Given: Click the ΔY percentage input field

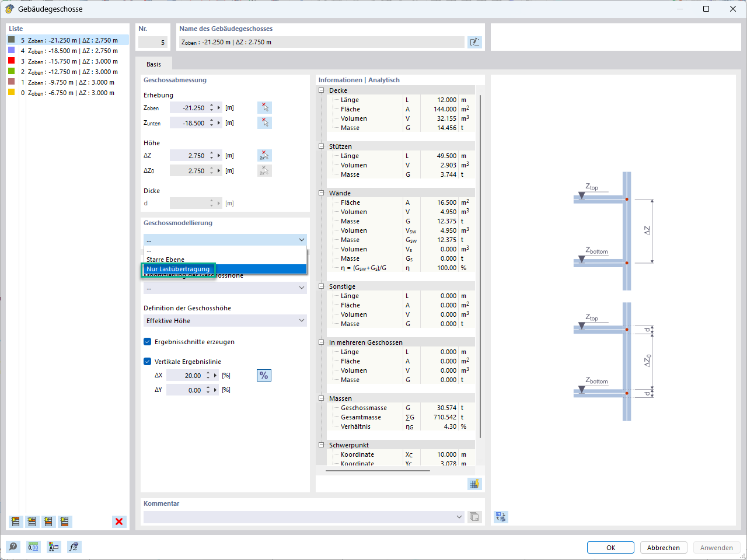Looking at the screenshot, I should tap(185, 390).
